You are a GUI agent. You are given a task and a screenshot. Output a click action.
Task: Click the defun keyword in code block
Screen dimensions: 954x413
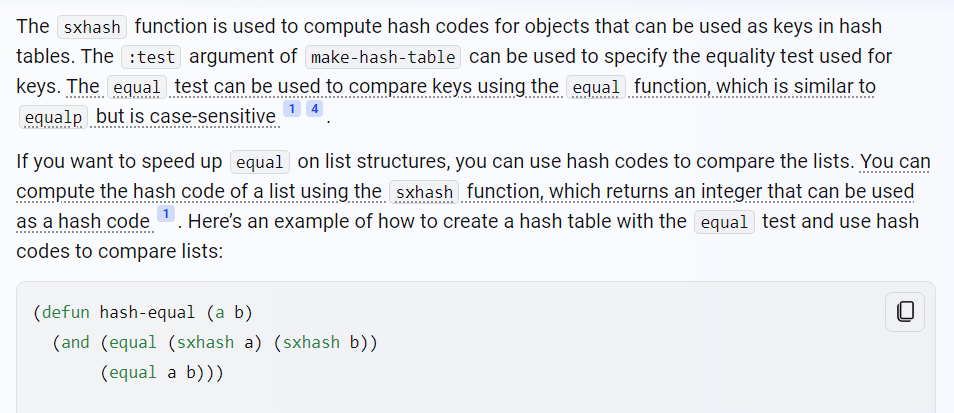point(65,313)
